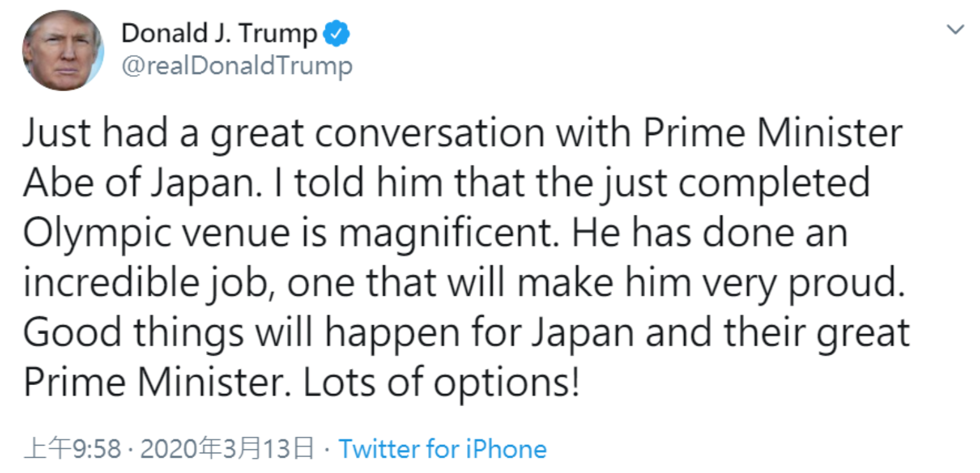Viewport: 980px width, 473px height.
Task: Click Donald J. Trump's profile avatar
Action: coord(63,50)
